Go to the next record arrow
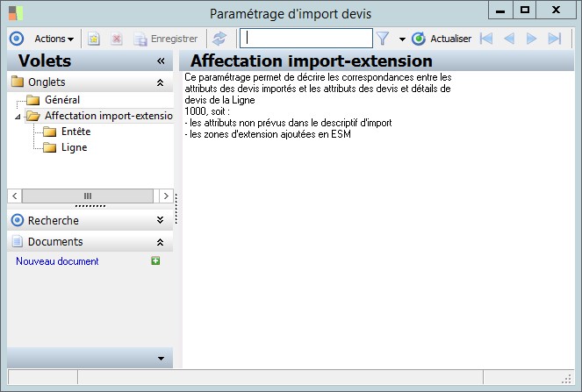 pyautogui.click(x=531, y=39)
